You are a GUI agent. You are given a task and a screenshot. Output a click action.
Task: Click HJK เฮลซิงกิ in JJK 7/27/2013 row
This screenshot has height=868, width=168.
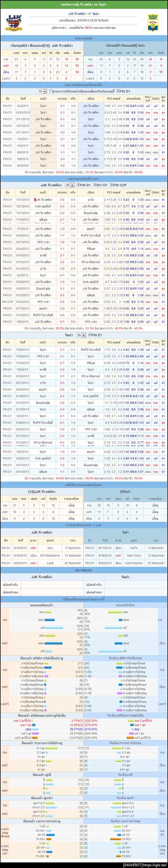coord(43,206)
